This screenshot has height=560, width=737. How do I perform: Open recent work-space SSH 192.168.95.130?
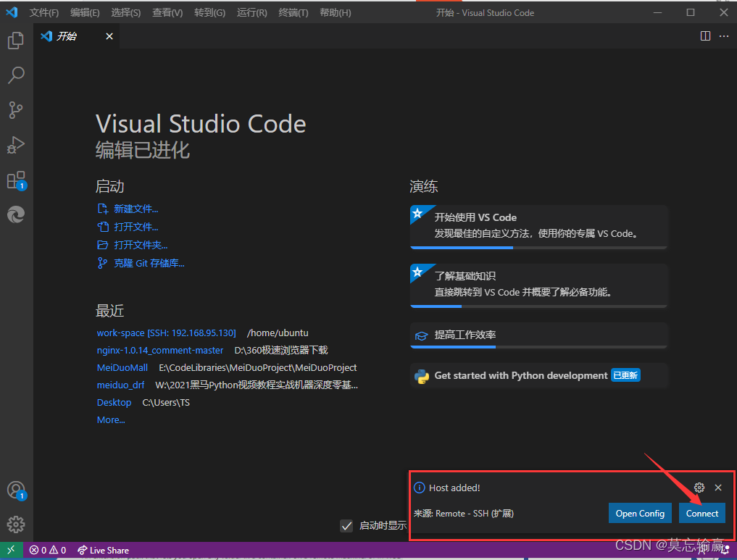[167, 333]
